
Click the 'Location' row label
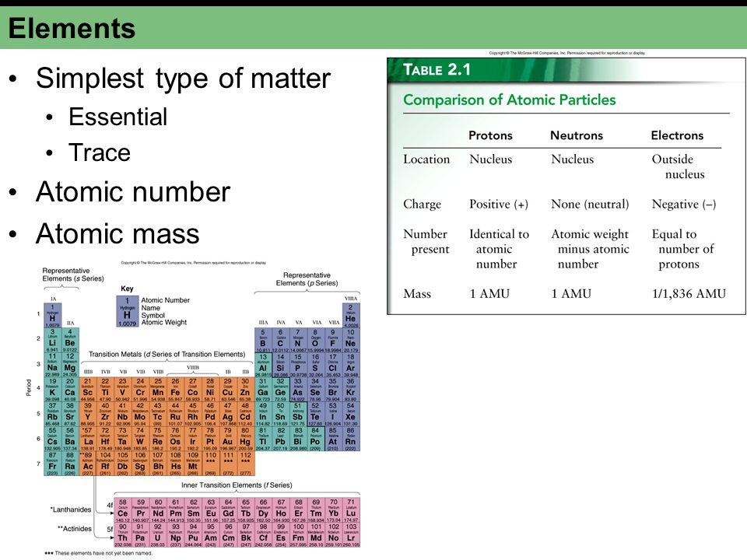[x=426, y=159]
